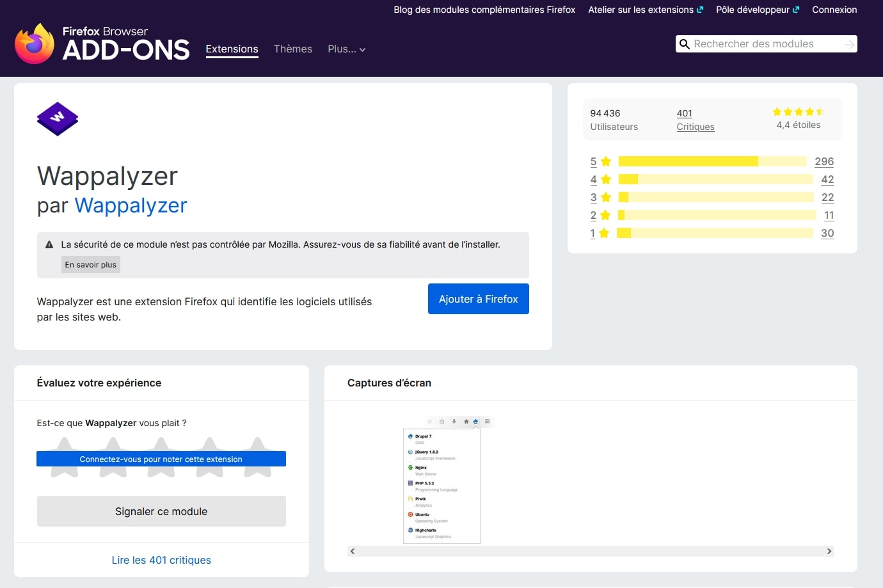883x588 pixels.
Task: Click the 30 one-star reviews count
Action: tap(827, 233)
